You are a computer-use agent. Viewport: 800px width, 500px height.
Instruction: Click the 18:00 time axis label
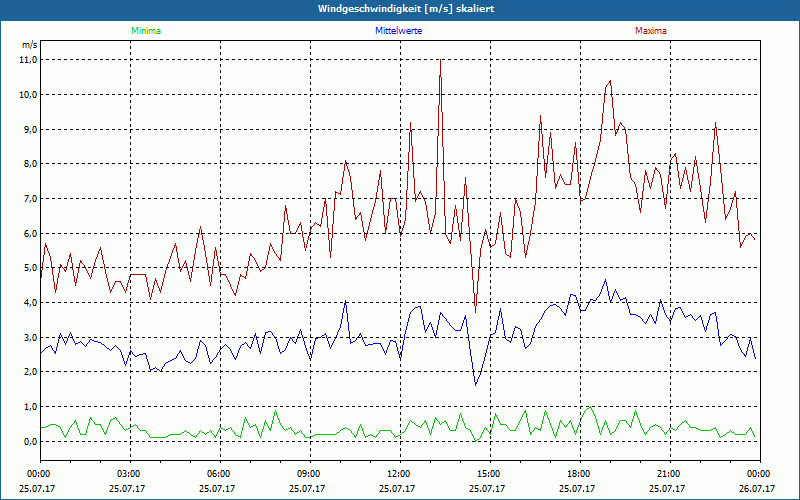580,474
